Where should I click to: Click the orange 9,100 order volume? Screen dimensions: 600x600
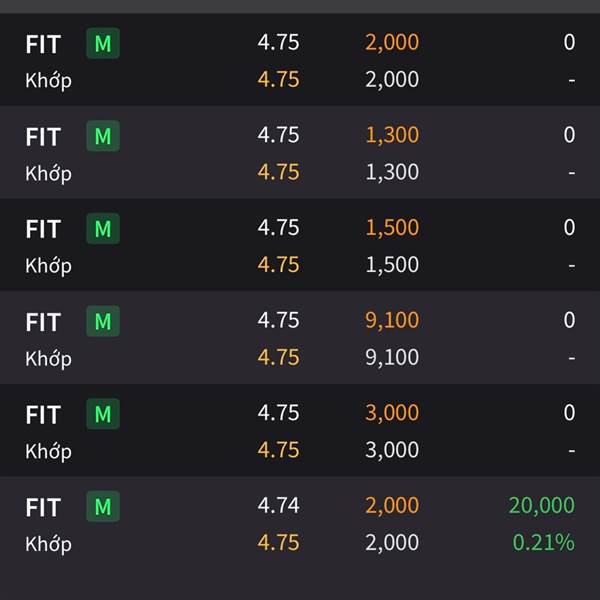pos(392,320)
